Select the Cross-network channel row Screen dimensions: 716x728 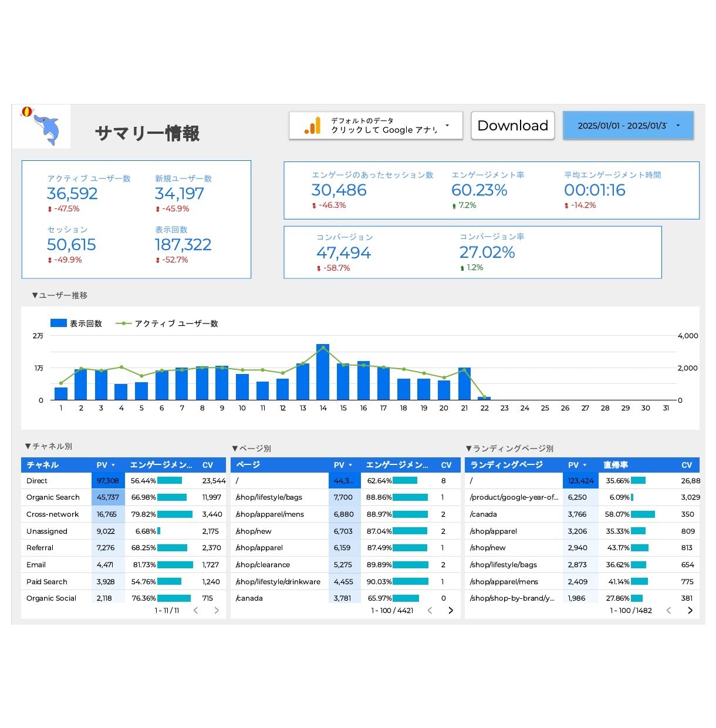click(123, 514)
